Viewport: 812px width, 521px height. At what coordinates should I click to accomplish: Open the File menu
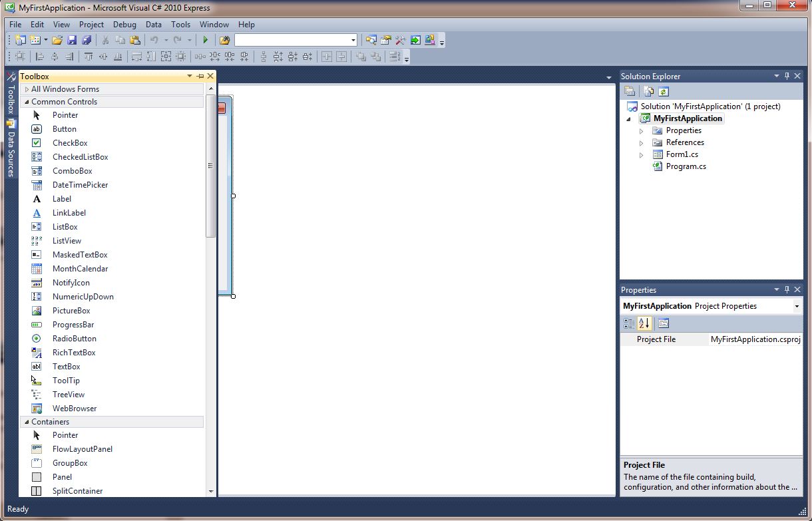[15, 25]
